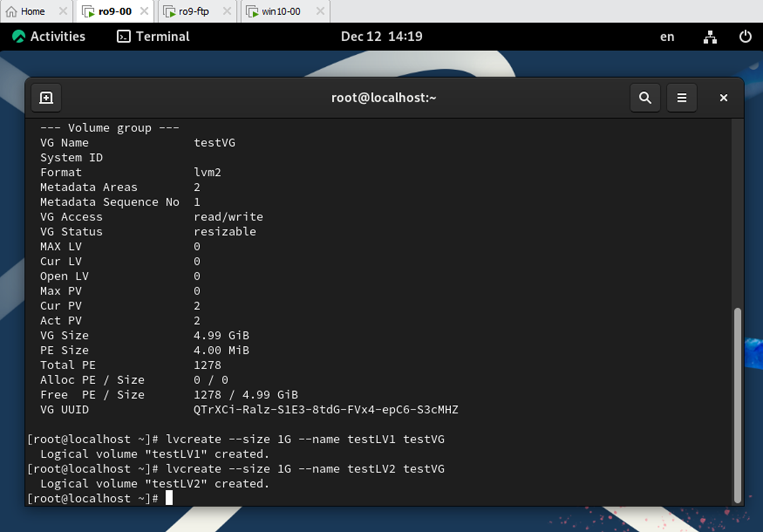Image resolution: width=763 pixels, height=532 pixels.
Task: Click the VG UUID string QTrXCi-Ralz
Action: click(x=326, y=410)
